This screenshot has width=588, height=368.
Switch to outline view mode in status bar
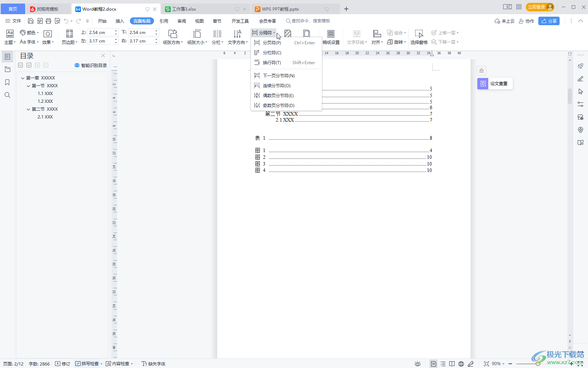[443, 364]
